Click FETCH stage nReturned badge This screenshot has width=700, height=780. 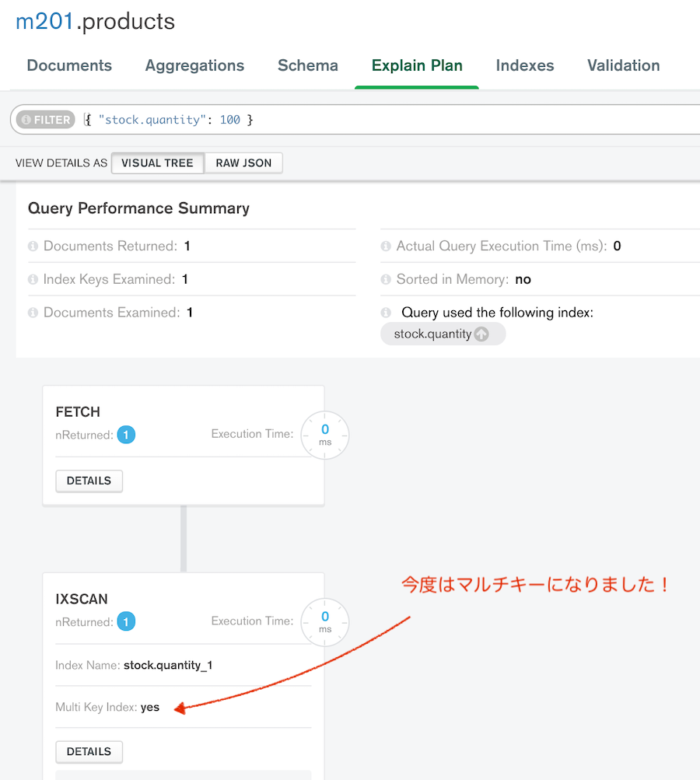pyautogui.click(x=126, y=435)
